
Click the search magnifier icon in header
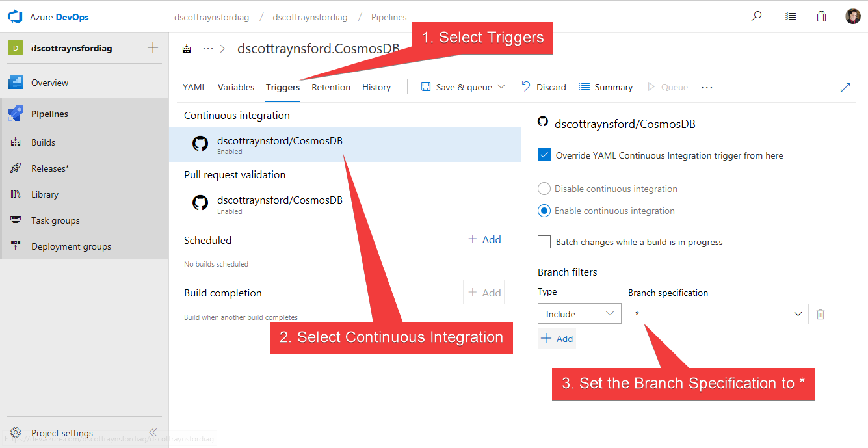(756, 17)
